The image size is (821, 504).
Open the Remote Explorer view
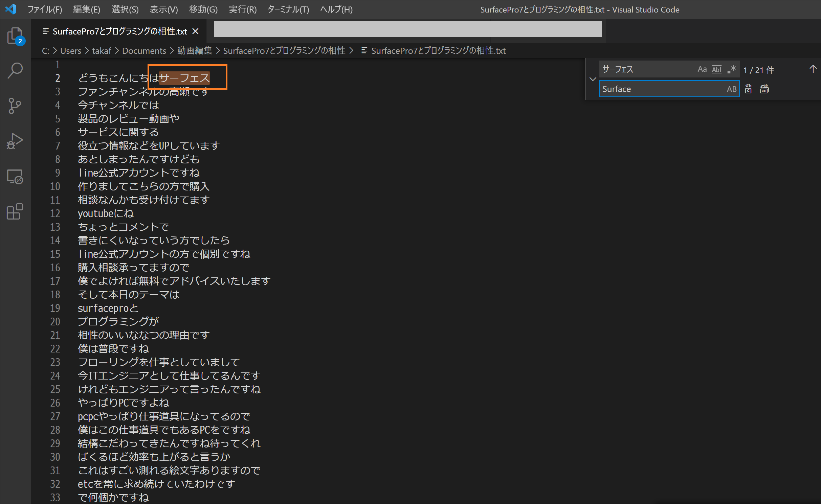pyautogui.click(x=15, y=177)
